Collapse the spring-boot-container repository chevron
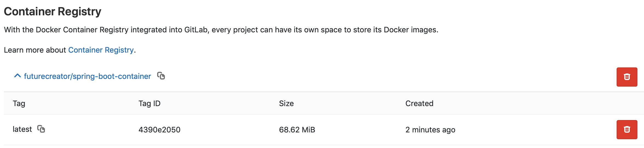The width and height of the screenshot is (644, 148). (18, 76)
